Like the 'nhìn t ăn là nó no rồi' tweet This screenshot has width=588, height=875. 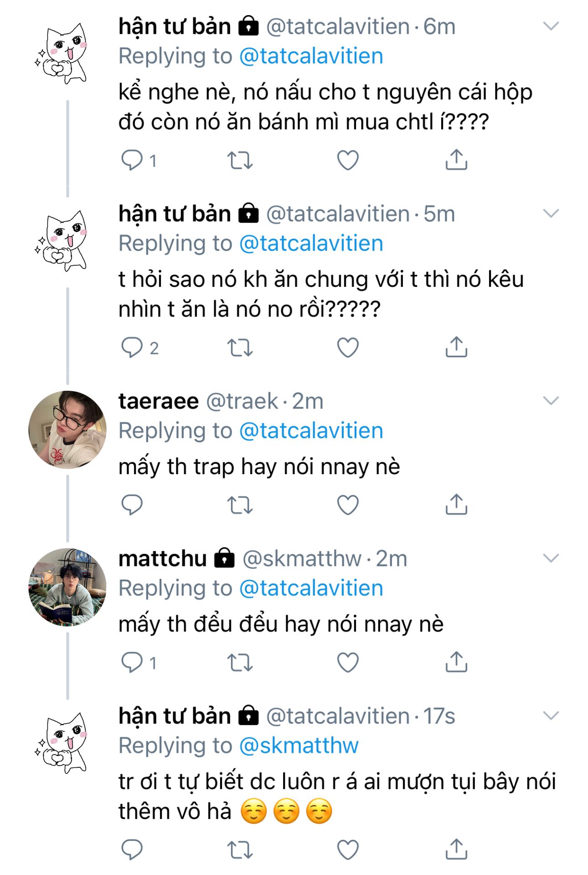click(347, 347)
